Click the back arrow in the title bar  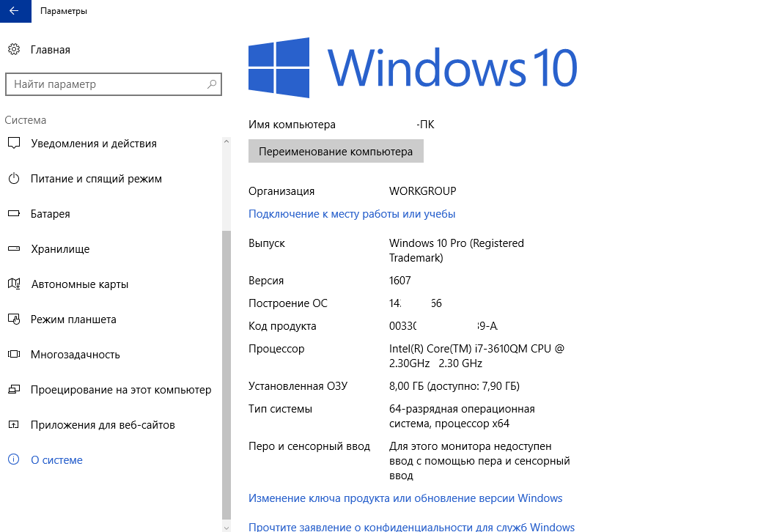coord(15,11)
